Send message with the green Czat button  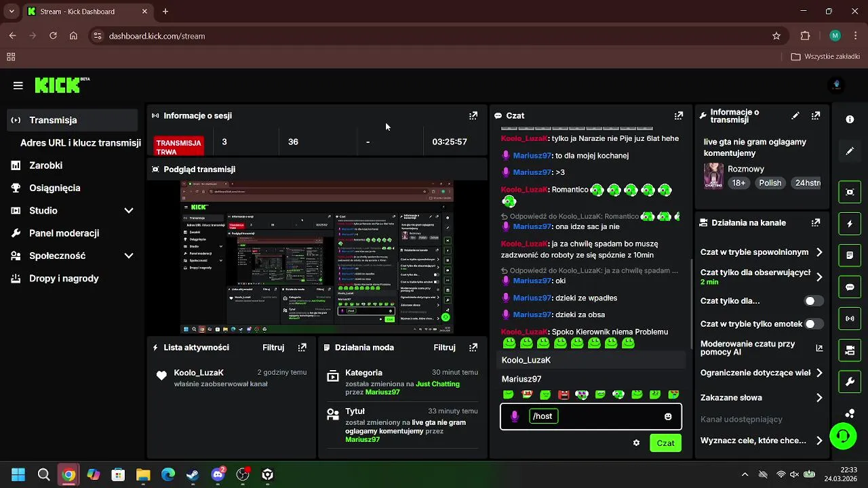(x=665, y=443)
